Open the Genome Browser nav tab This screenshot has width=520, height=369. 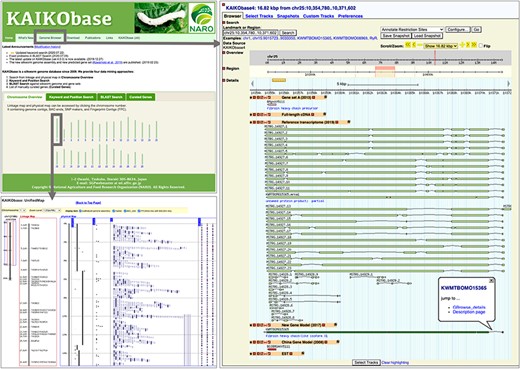pos(50,38)
